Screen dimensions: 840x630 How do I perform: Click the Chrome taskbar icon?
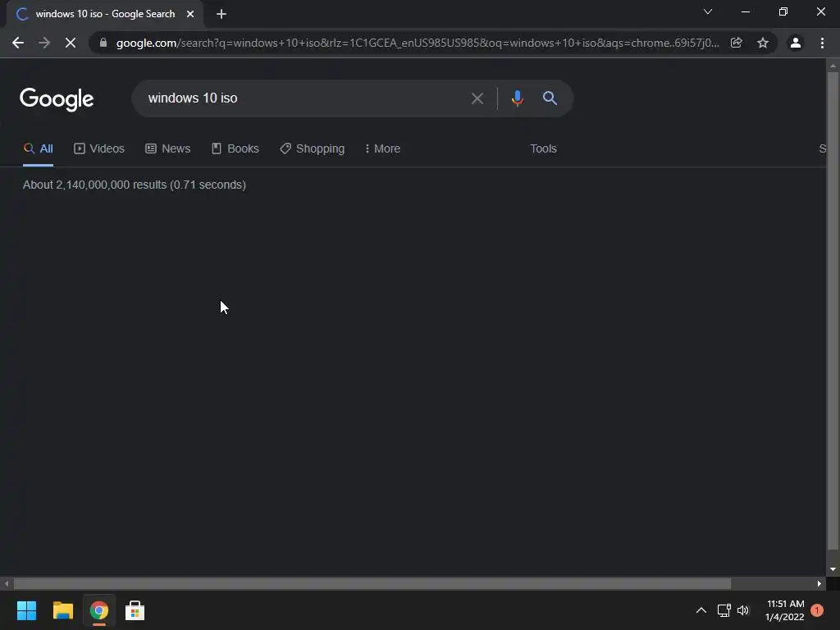tap(99, 610)
